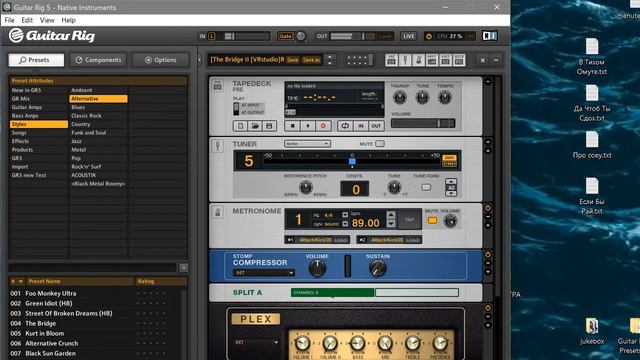The image size is (640, 360).
Task: Show Preset Volume rack tool icon
Action: pyautogui.click(x=432, y=60)
